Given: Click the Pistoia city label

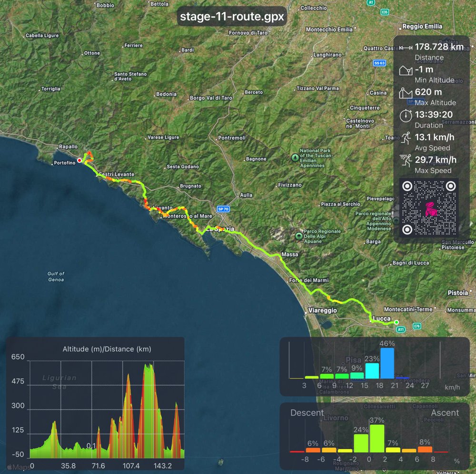Looking at the screenshot, I should tap(458, 292).
